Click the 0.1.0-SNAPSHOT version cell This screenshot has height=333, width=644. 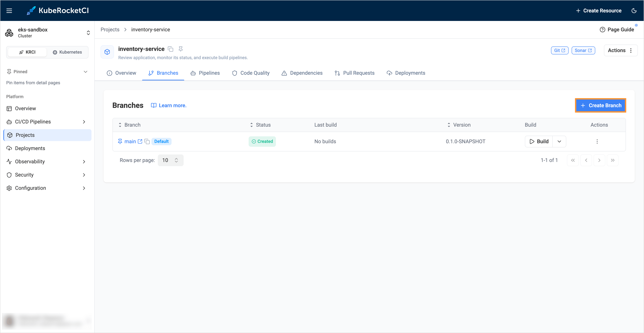[x=466, y=142]
